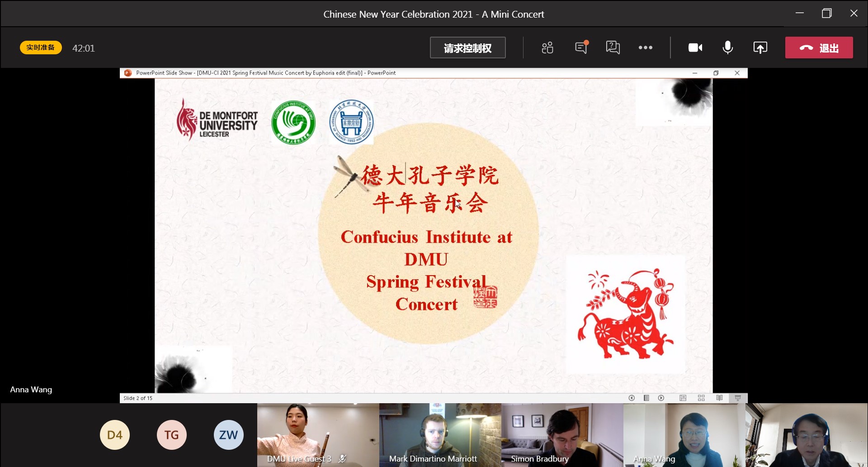Open the share content icon
868x467 pixels.
tap(760, 48)
